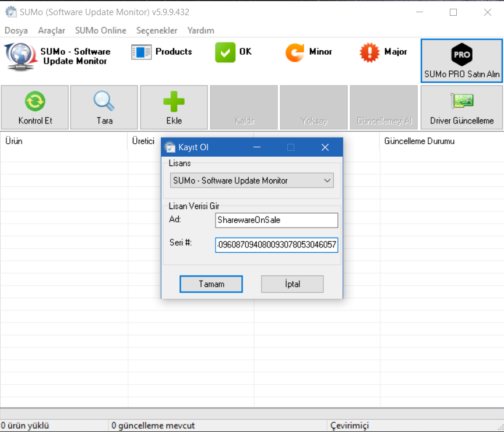Maximize the SUMo main window
Image resolution: width=504 pixels, height=432 pixels.
tap(453, 12)
